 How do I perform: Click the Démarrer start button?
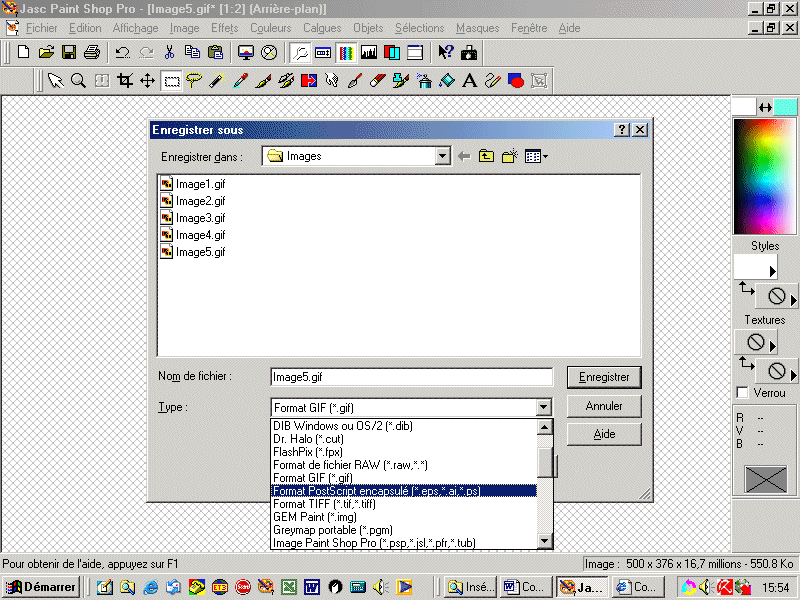(41, 587)
